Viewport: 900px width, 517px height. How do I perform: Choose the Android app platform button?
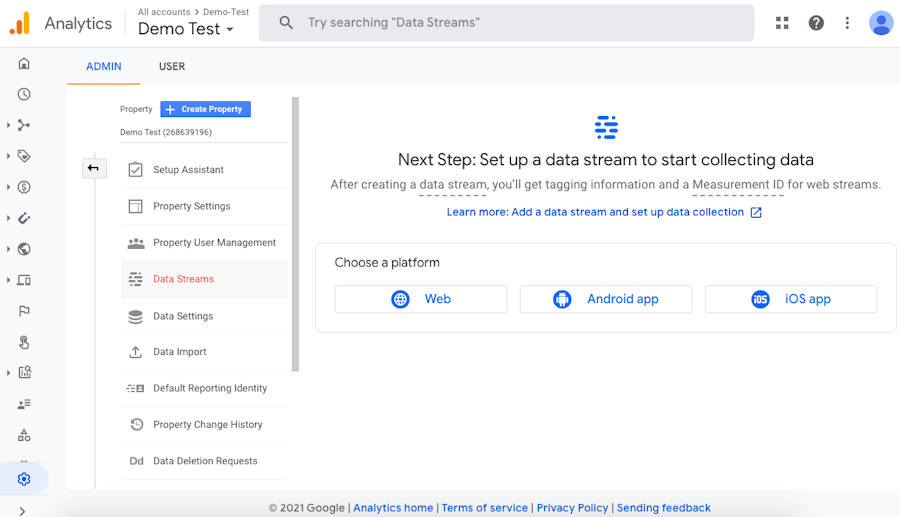(x=606, y=299)
